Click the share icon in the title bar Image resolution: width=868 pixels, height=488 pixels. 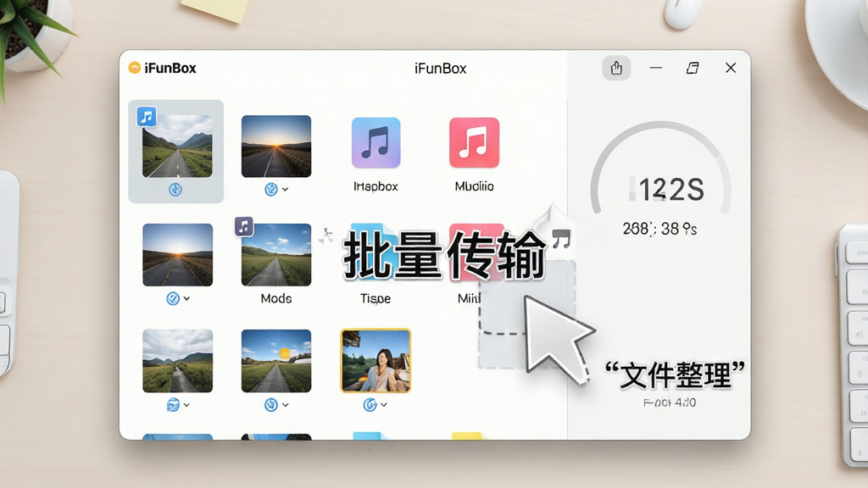[616, 68]
